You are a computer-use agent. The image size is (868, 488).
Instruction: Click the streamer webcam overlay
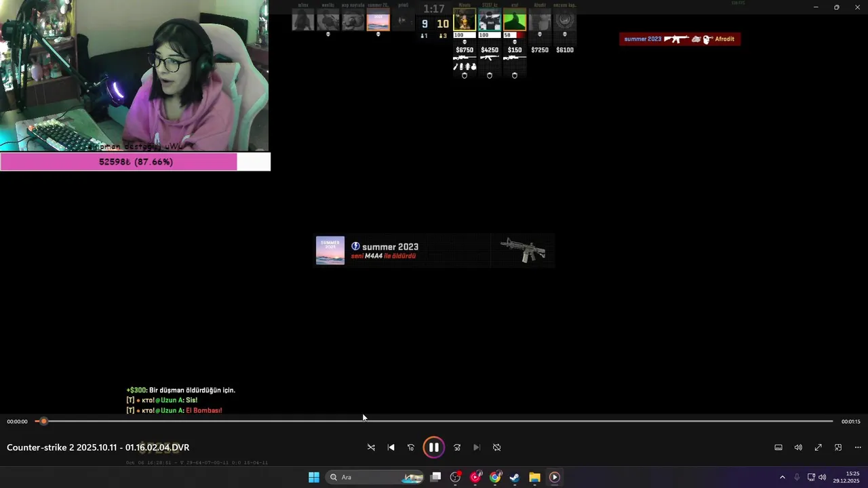click(x=134, y=75)
